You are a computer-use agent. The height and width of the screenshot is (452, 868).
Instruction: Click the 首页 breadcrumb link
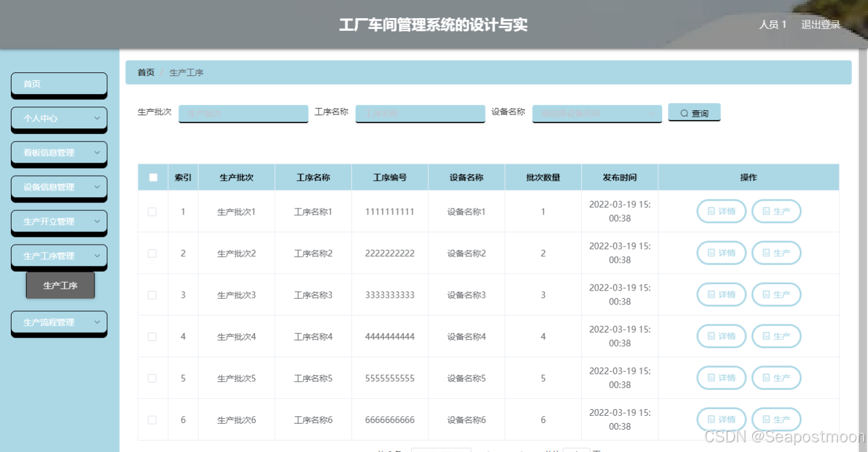[145, 72]
